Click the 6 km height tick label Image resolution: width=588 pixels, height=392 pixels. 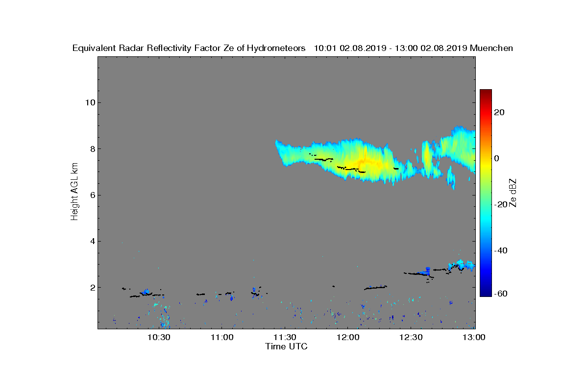pos(92,195)
